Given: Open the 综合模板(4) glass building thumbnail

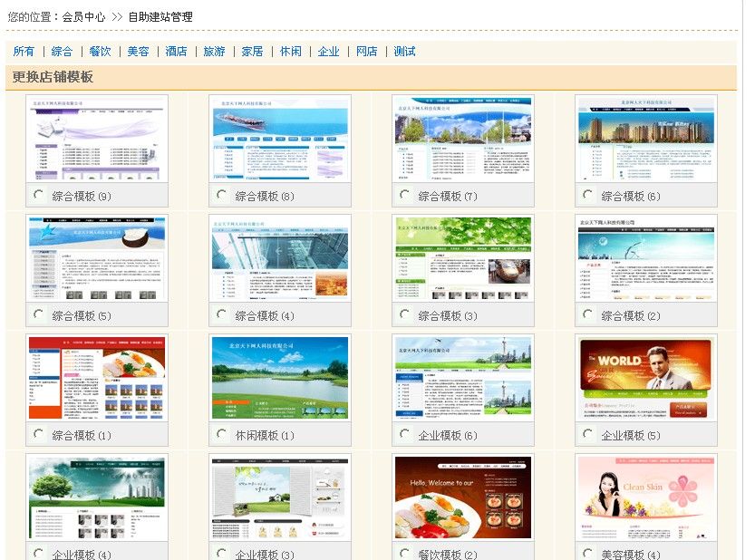Looking at the screenshot, I should [280, 258].
